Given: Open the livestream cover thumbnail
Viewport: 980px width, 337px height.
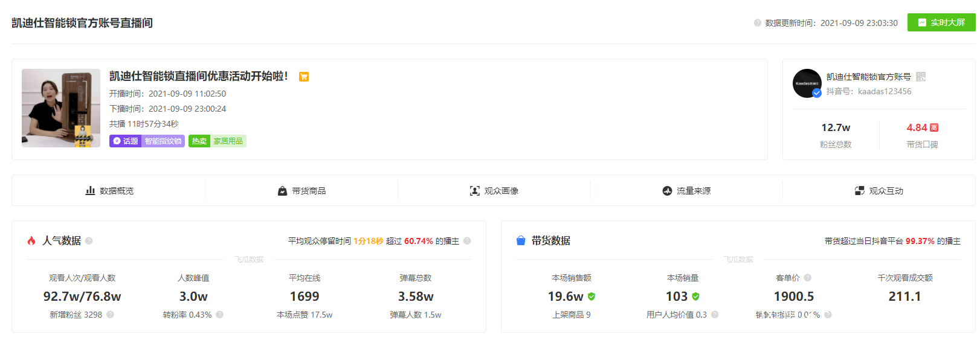Looking at the screenshot, I should (61, 108).
